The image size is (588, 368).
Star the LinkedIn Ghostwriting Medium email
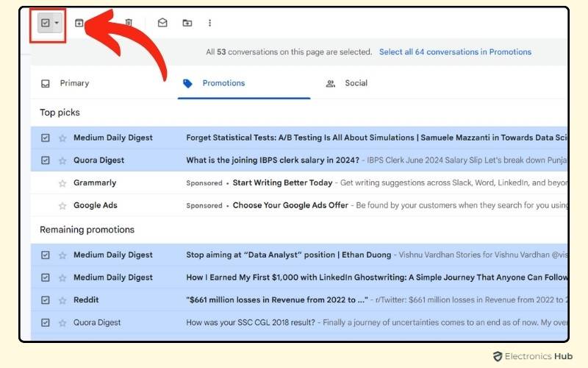[62, 277]
